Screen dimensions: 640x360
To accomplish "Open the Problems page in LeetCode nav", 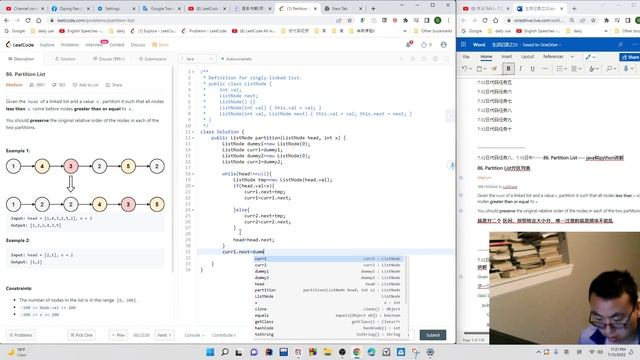I will click(70, 44).
